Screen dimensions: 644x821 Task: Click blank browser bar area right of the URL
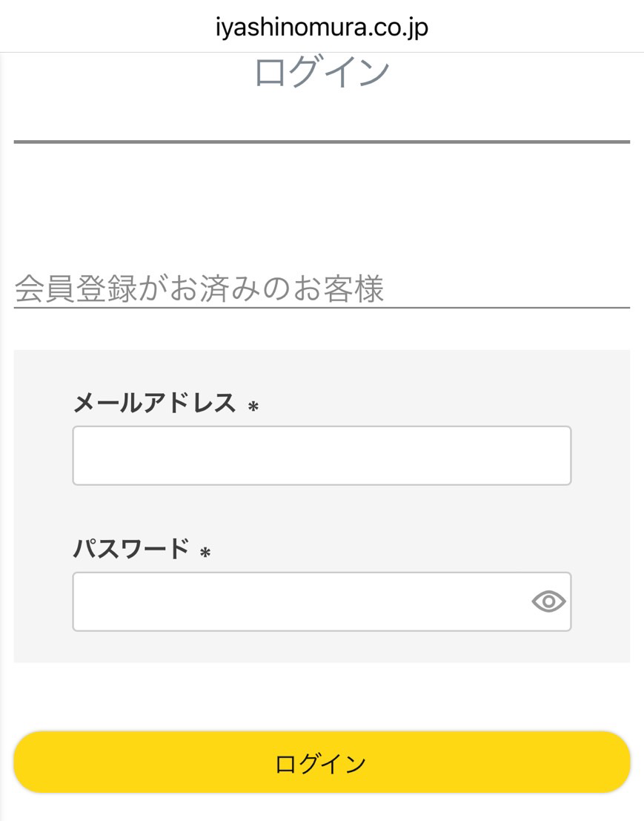541,27
